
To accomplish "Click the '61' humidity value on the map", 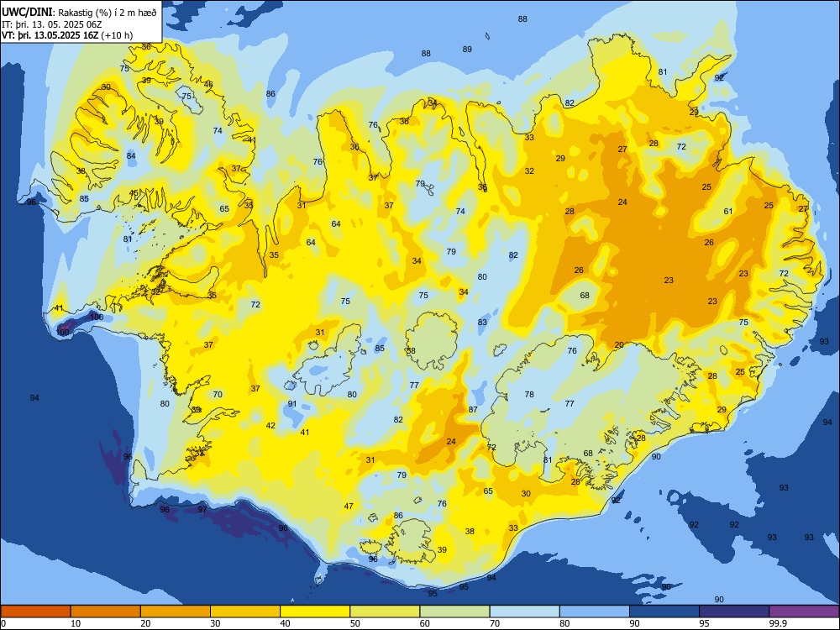I will 728,211.
